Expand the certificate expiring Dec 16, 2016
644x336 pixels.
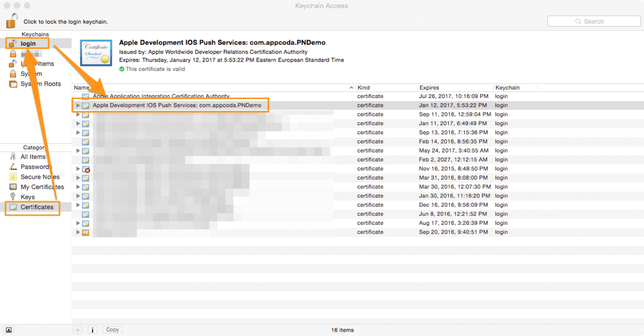pyautogui.click(x=78, y=205)
